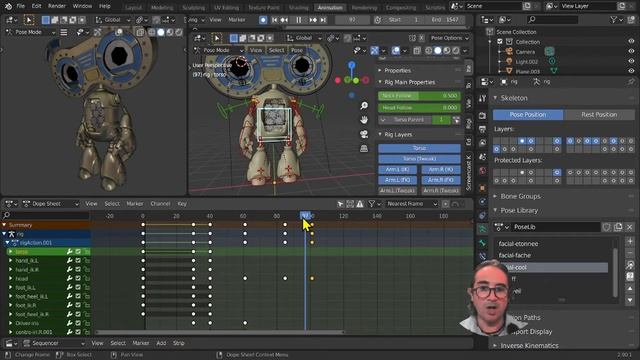
Task: Pause animation playback in the timeline header
Action: tap(298, 20)
